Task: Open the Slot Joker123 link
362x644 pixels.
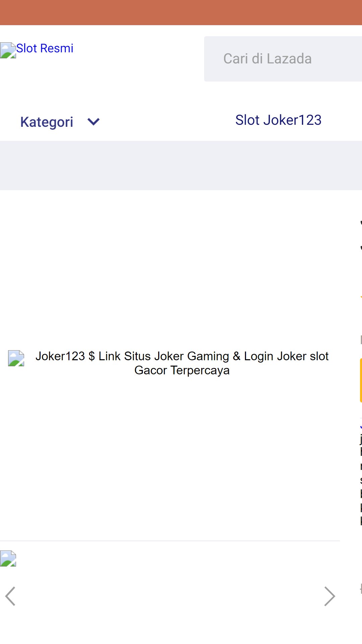Action: tap(278, 120)
